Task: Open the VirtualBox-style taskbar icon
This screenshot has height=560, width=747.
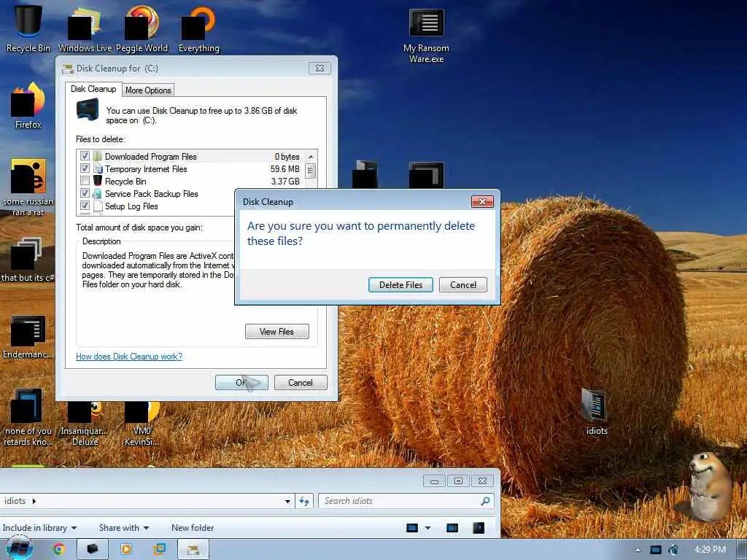Action: 159,549
